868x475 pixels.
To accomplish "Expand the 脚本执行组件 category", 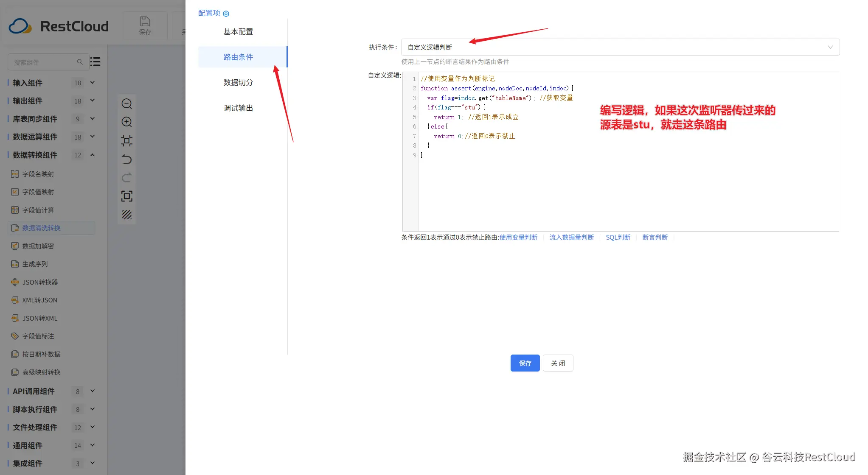I will click(93, 409).
